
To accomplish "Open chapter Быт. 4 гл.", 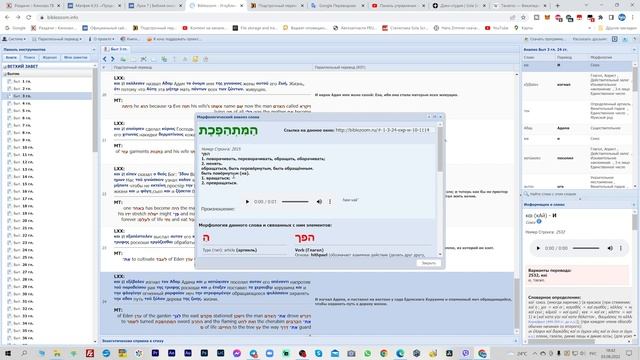I will click(x=22, y=103).
